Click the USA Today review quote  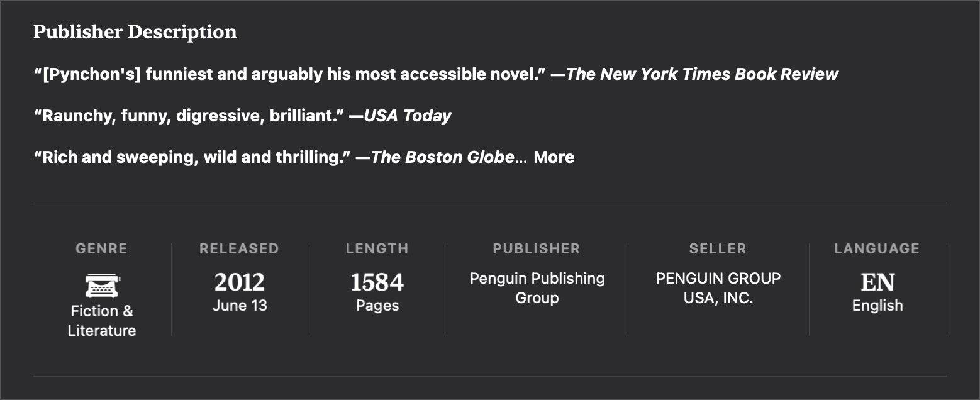[x=242, y=116]
